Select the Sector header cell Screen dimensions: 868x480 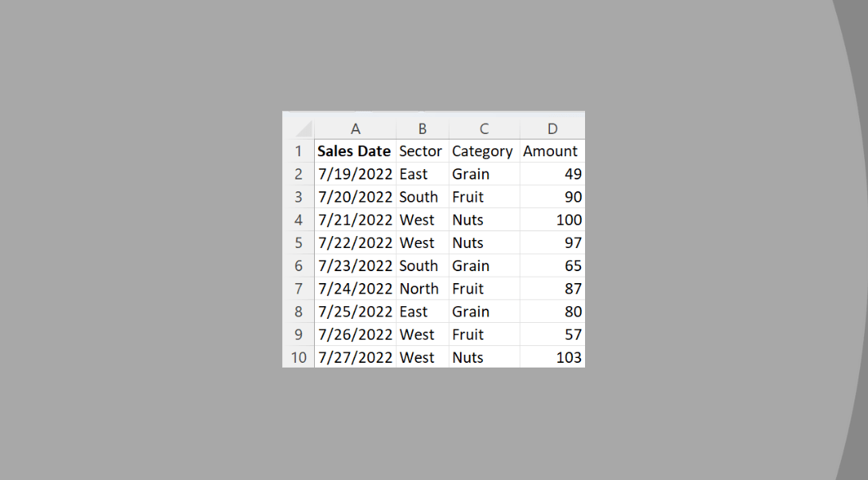pos(421,151)
